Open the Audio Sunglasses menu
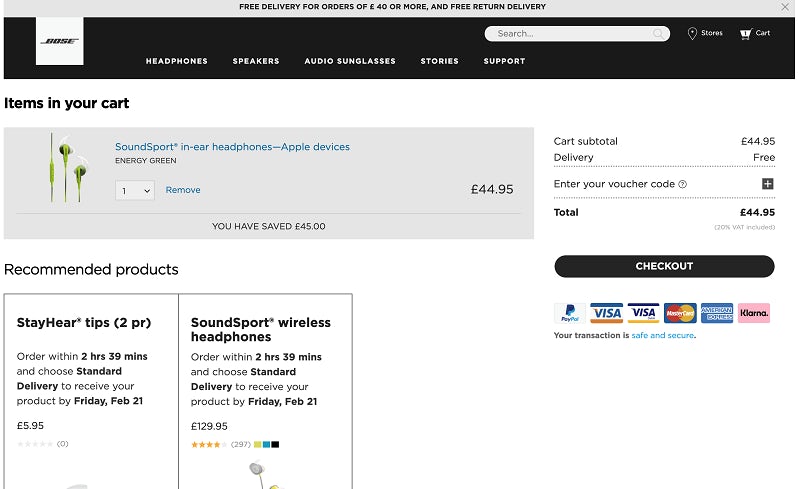 tap(350, 61)
